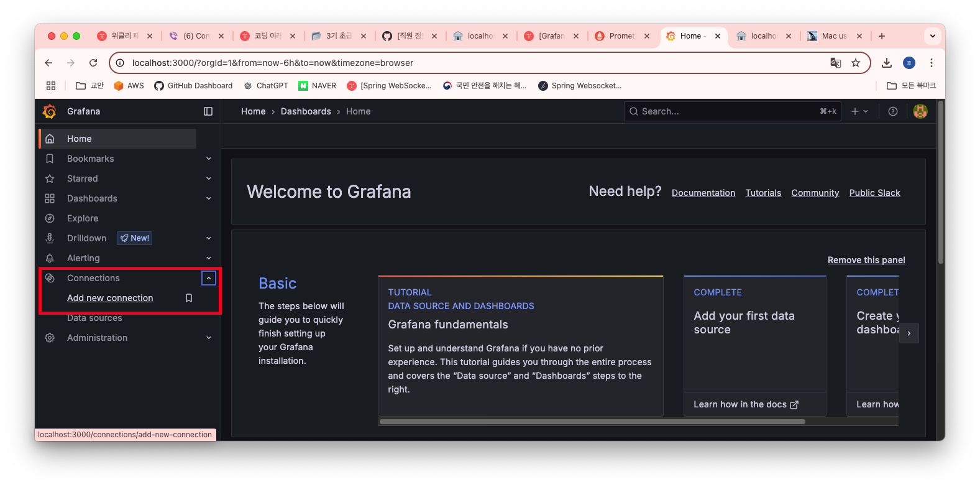The image size is (980, 487).
Task: Expand the Alerting section chevron
Action: pyautogui.click(x=209, y=258)
